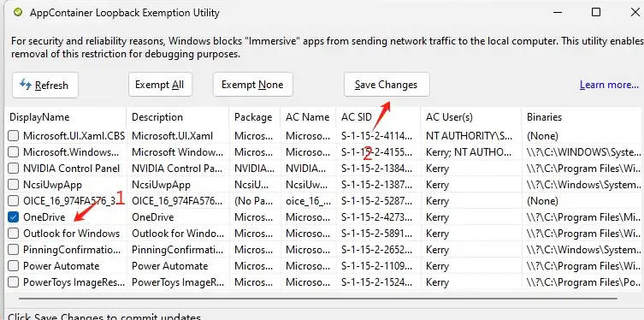The width and height of the screenshot is (644, 320).
Task: Click the Refresh button with arrows icon
Action: [45, 86]
